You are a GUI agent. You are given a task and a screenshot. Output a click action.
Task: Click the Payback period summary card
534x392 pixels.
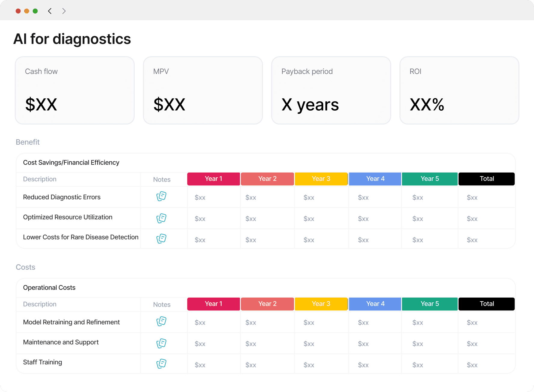click(x=331, y=90)
